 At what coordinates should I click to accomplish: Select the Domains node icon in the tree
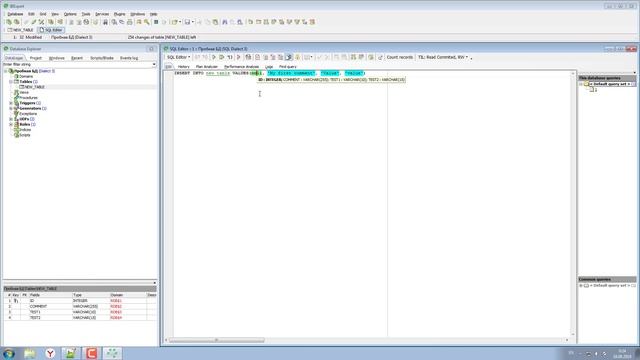point(17,76)
